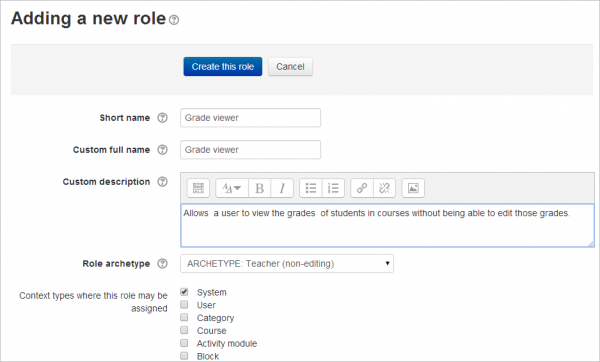Open paragraph styles menu in editor
600x362 pixels.
(232, 188)
